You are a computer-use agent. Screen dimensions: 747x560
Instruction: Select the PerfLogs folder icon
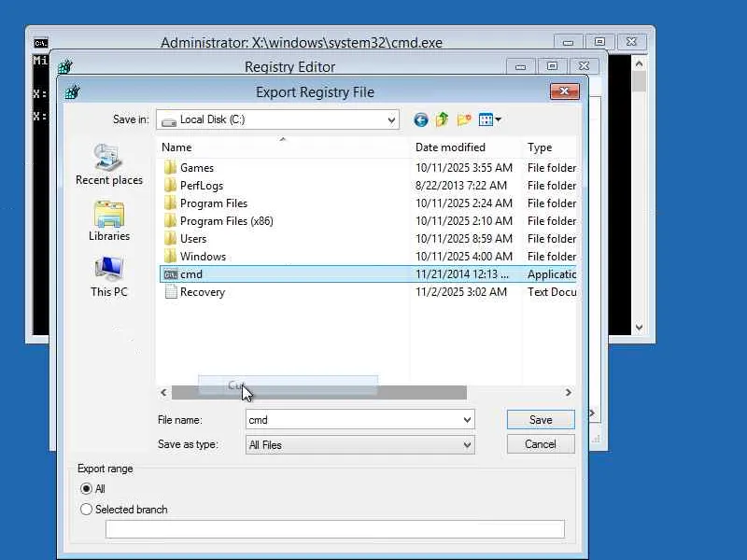pos(170,185)
